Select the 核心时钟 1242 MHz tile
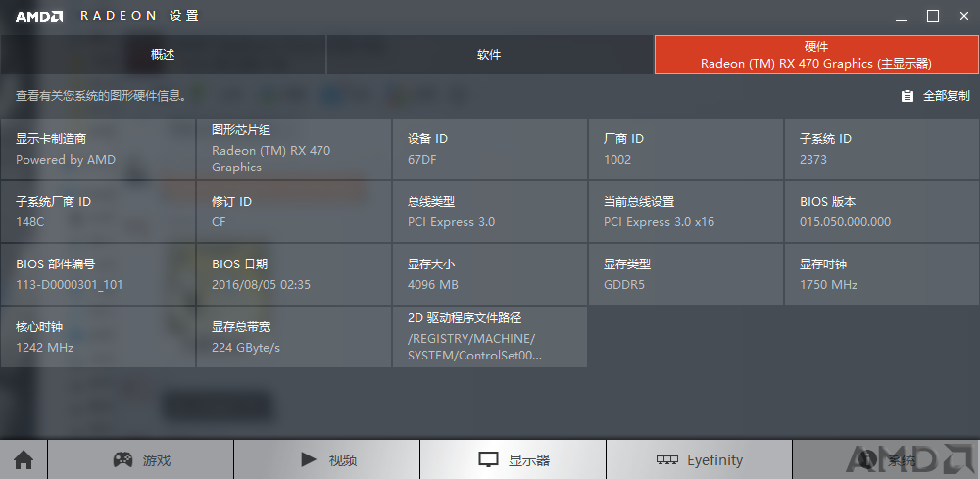Image resolution: width=980 pixels, height=479 pixels. pyautogui.click(x=98, y=337)
